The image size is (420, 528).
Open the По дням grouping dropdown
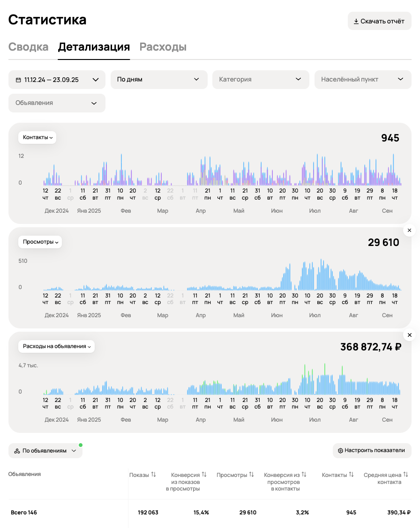tap(159, 80)
